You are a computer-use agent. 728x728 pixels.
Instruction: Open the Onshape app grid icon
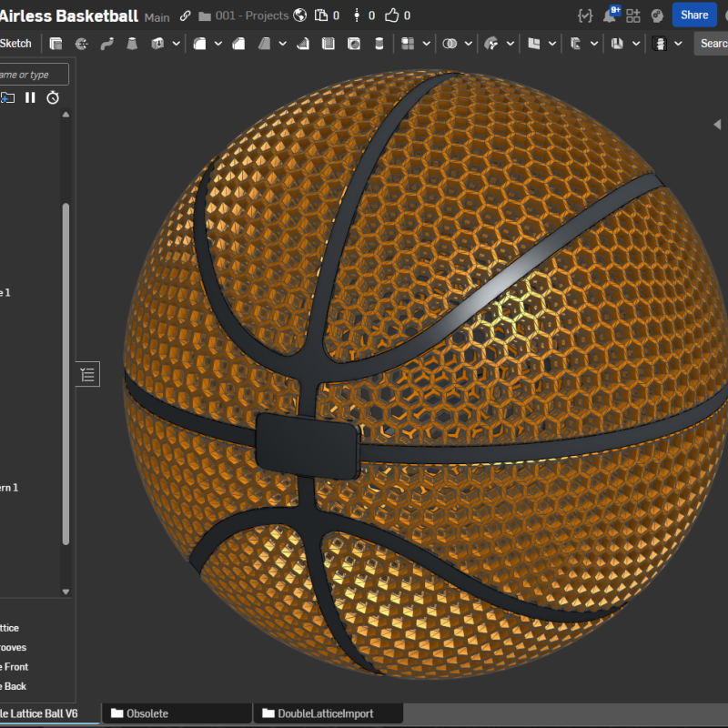632,15
